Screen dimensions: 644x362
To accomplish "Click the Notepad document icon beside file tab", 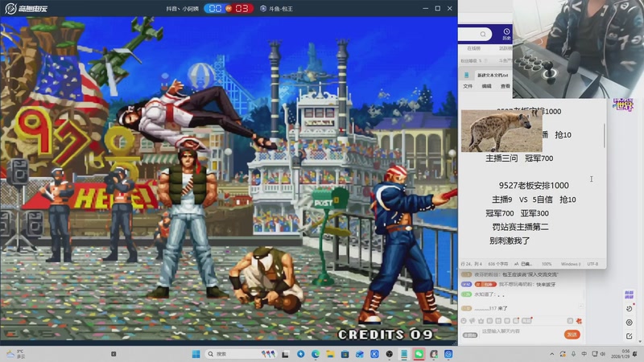I will pos(467,75).
